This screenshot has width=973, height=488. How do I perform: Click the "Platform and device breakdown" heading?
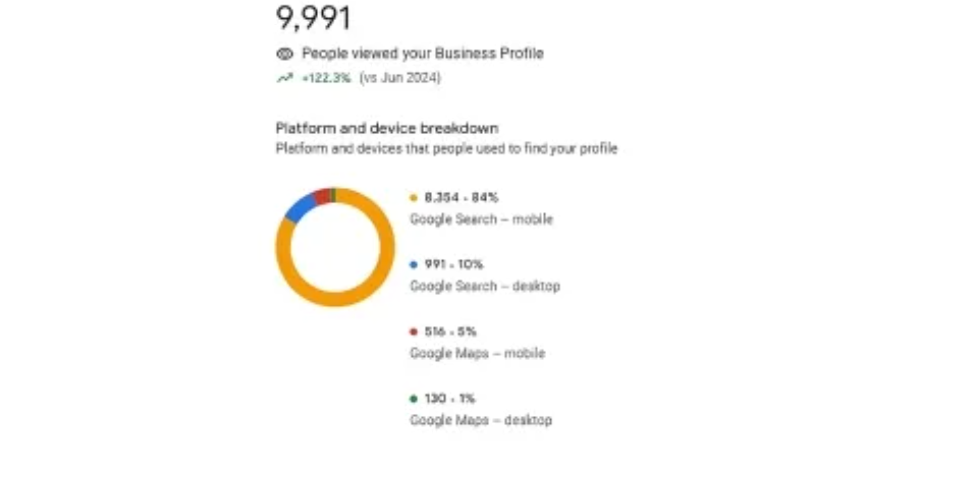click(x=387, y=128)
